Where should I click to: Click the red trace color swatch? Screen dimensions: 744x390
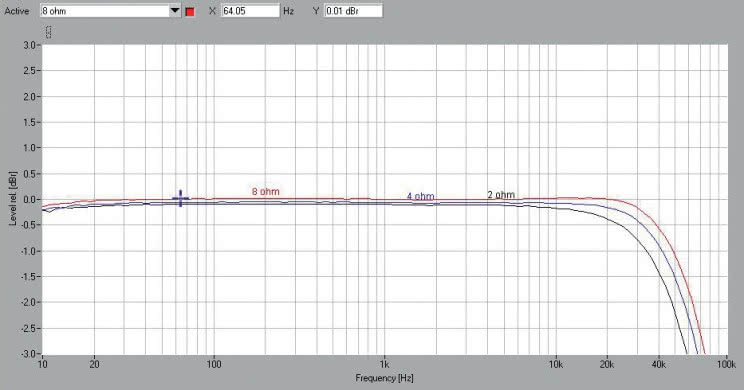[190, 12]
